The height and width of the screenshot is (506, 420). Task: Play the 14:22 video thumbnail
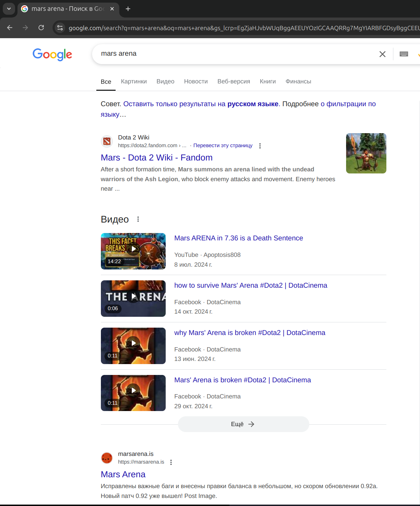[x=133, y=251]
